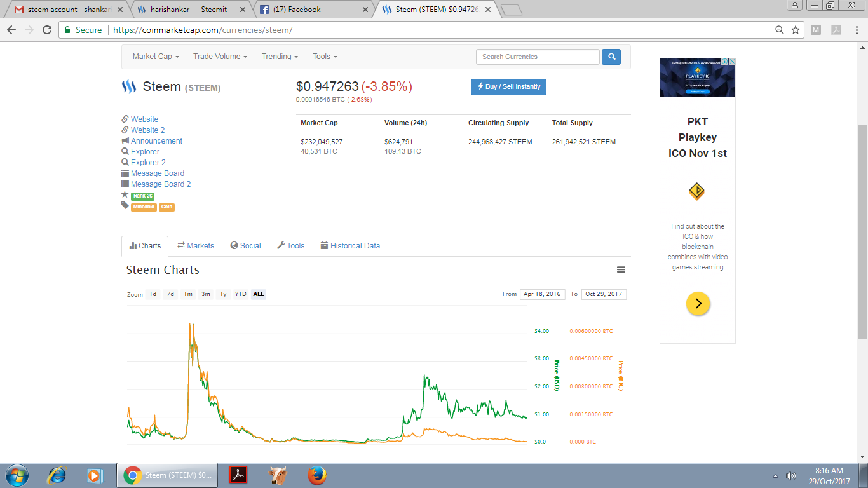Click the bull head taskbar icon
The image size is (868, 488).
[277, 475]
